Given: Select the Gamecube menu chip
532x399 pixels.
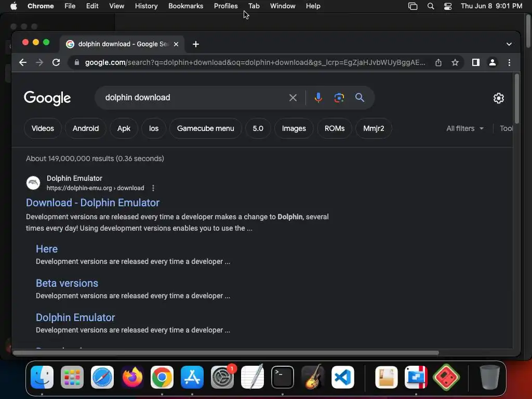Looking at the screenshot, I should (206, 129).
